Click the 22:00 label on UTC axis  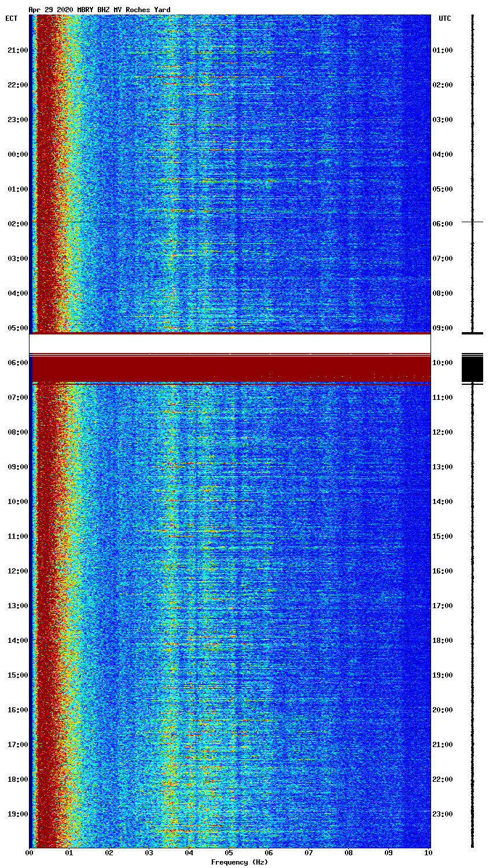click(x=443, y=779)
